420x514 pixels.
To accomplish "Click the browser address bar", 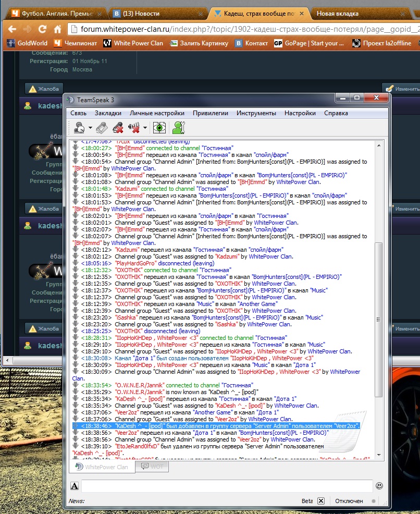I will pyautogui.click(x=244, y=29).
